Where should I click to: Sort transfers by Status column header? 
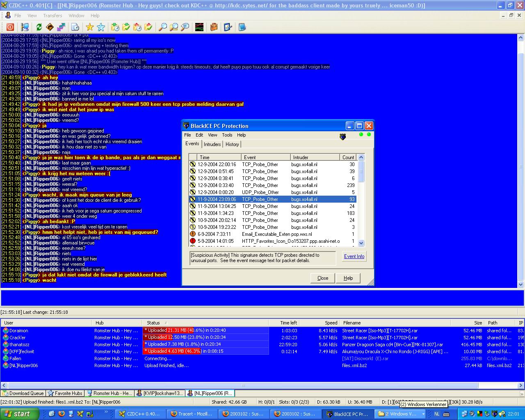[153, 323]
